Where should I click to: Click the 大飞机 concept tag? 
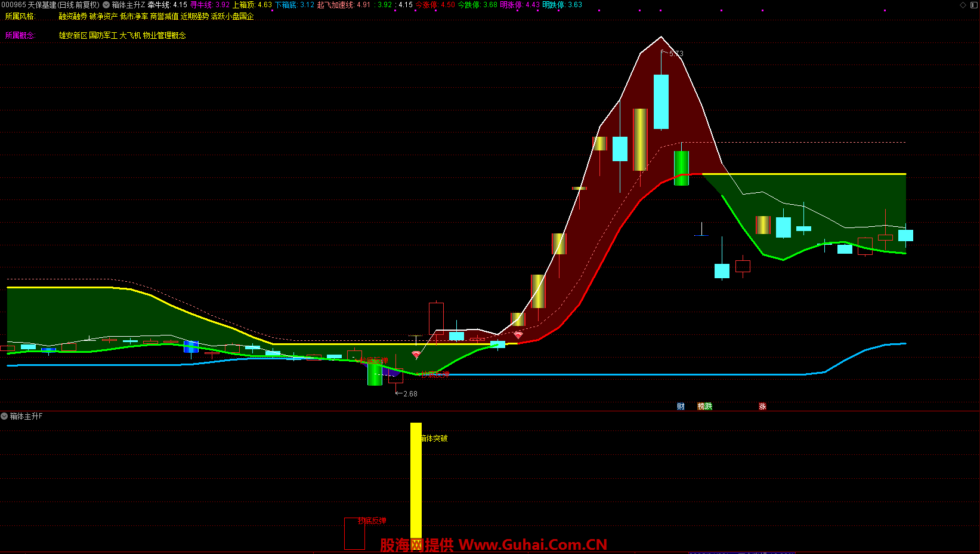tap(131, 36)
